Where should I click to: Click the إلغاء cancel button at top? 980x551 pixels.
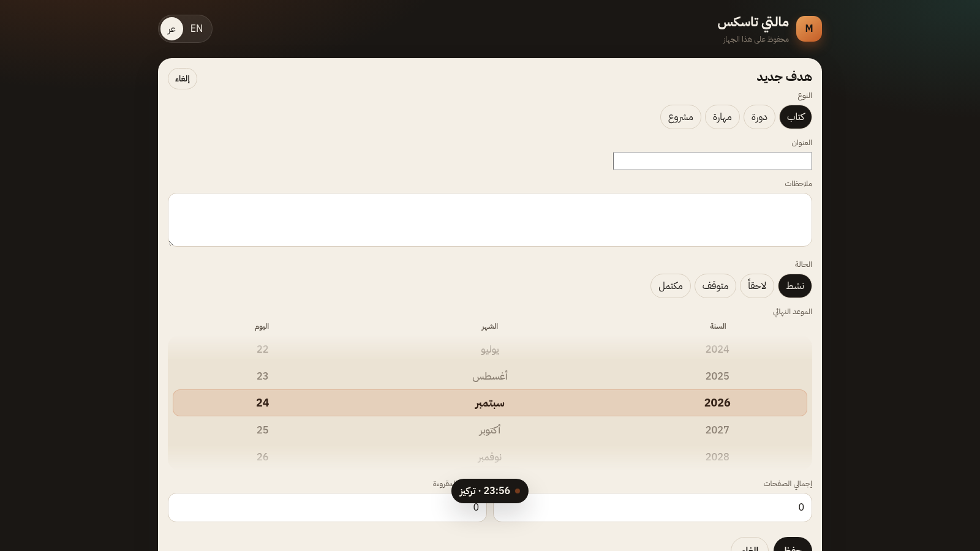coord(183,79)
